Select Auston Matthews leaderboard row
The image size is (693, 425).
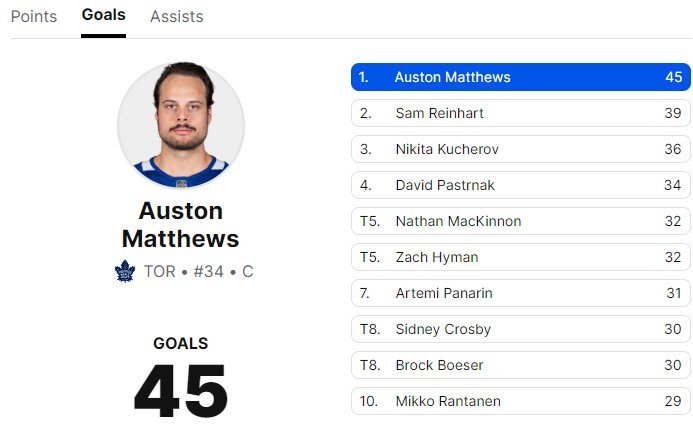[x=520, y=77]
